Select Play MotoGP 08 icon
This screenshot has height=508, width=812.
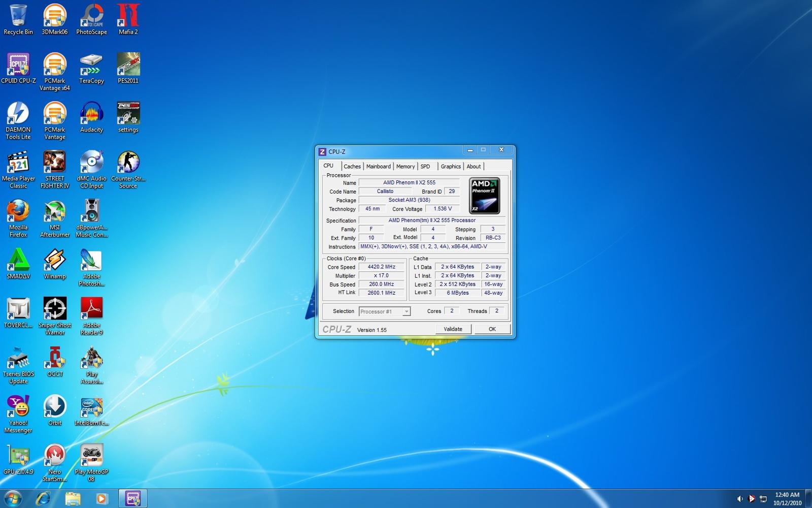tap(91, 463)
